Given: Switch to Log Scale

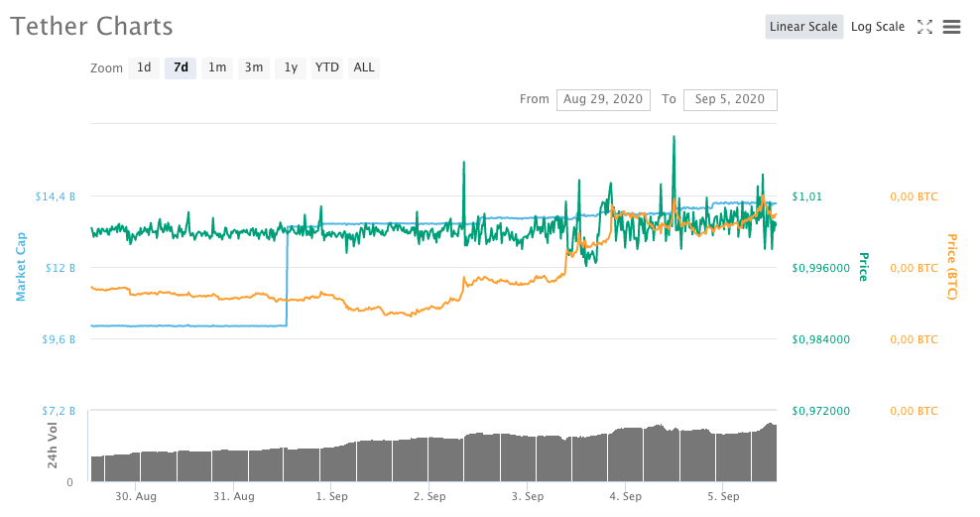Looking at the screenshot, I should (878, 27).
